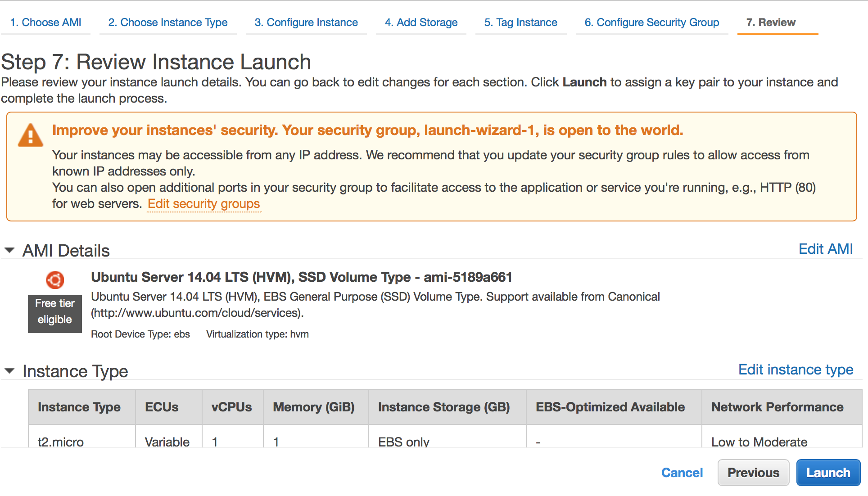The width and height of the screenshot is (868, 496).
Task: Switch to Configure Instance step
Action: (306, 23)
